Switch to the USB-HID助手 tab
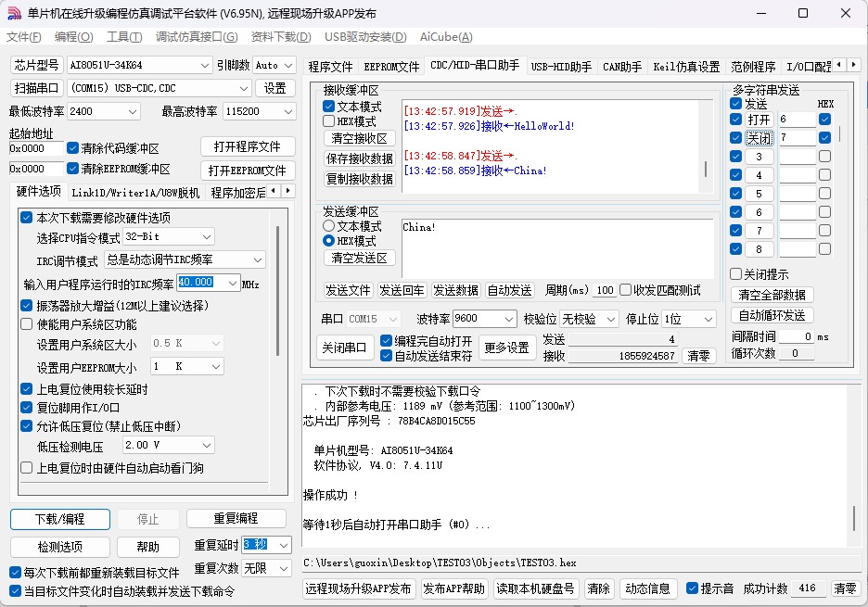This screenshot has height=607, width=868. click(561, 67)
